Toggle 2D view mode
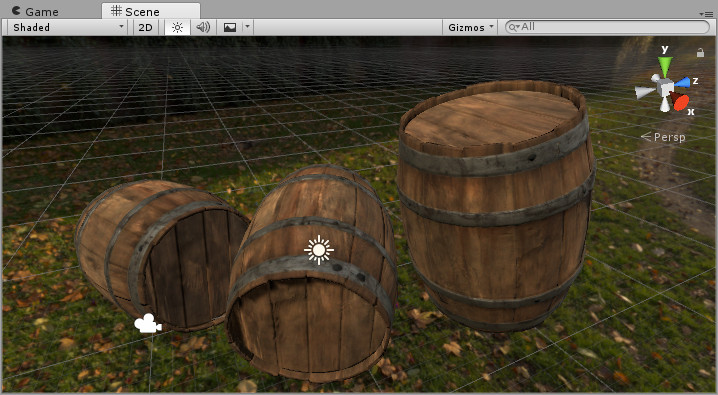The width and height of the screenshot is (718, 395). coord(145,27)
